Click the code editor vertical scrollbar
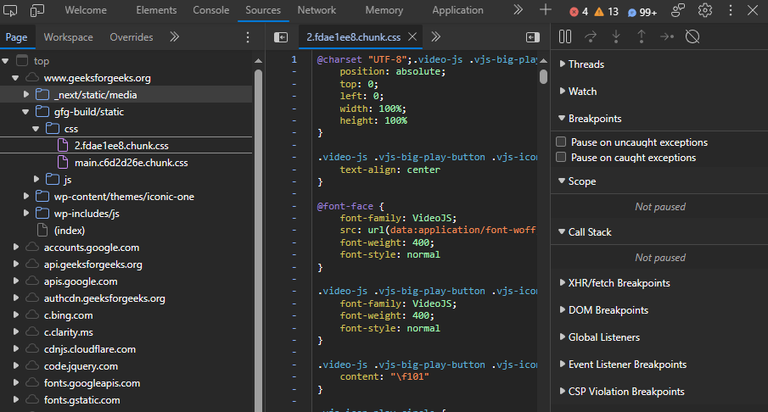 (x=543, y=76)
